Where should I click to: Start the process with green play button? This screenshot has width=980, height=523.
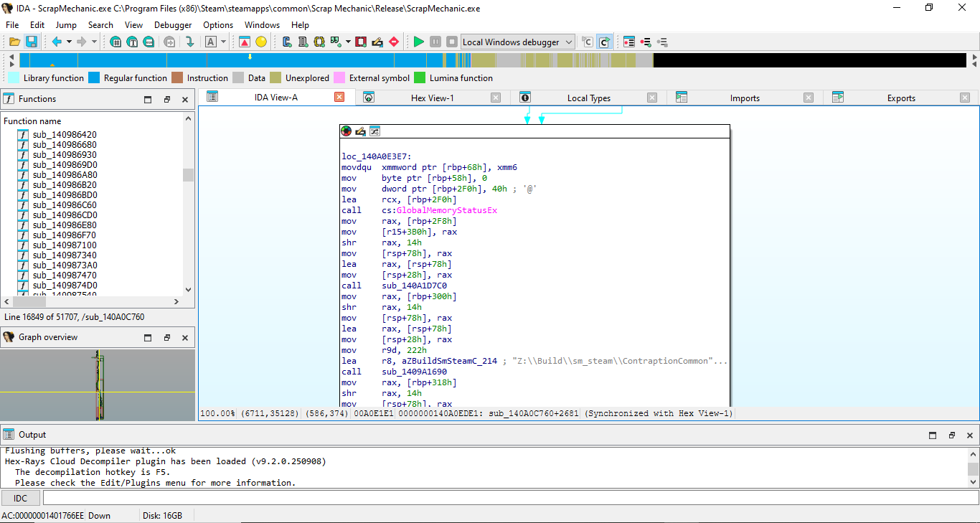pos(419,42)
